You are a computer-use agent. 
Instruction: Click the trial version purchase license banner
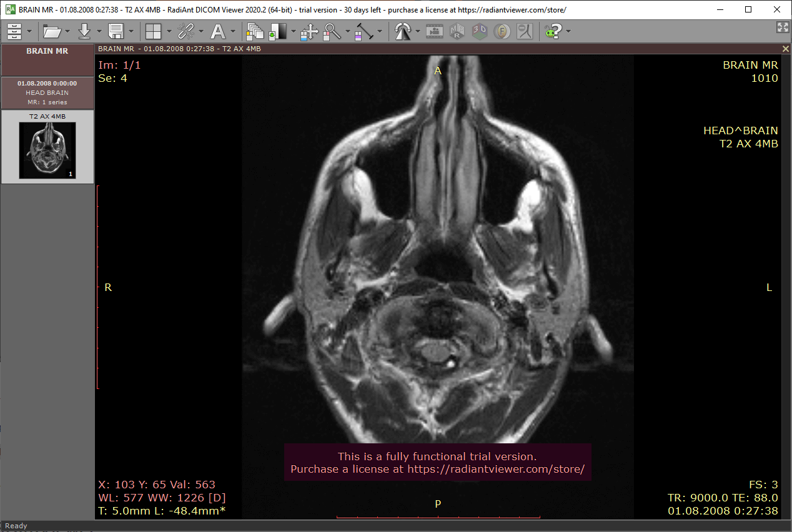(x=437, y=463)
